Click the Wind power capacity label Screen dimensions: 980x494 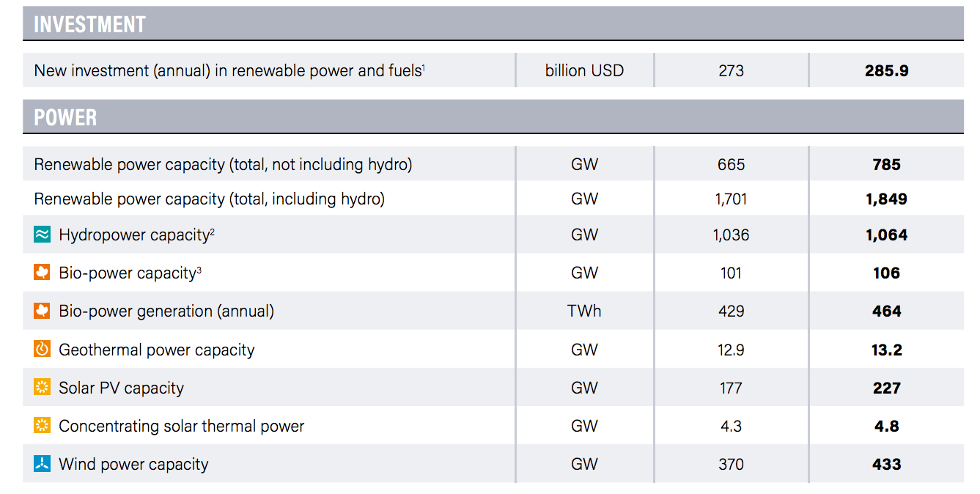(x=133, y=464)
